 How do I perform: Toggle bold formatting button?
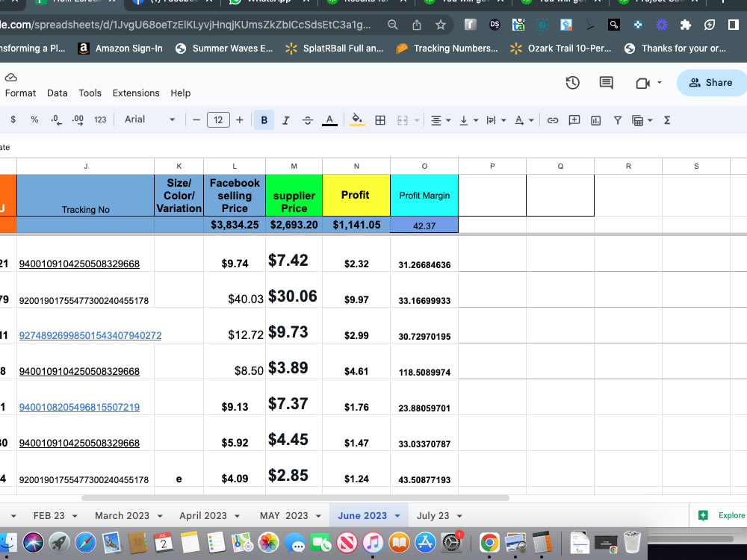tap(264, 120)
